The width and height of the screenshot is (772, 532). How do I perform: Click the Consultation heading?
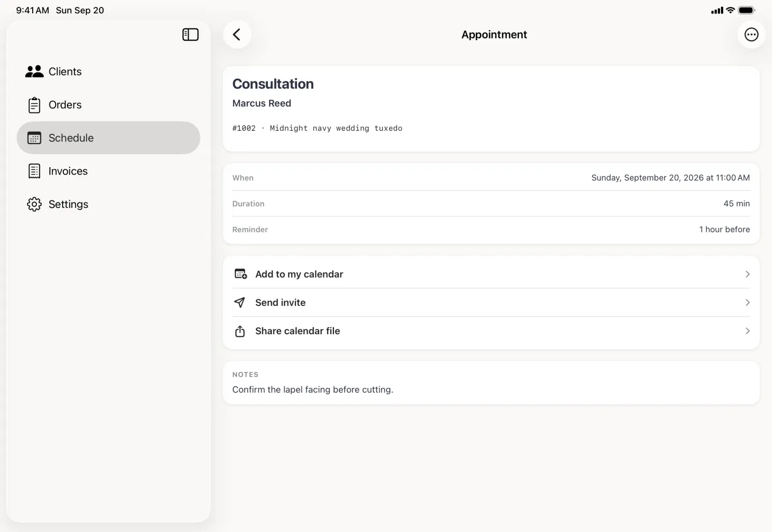pos(273,84)
